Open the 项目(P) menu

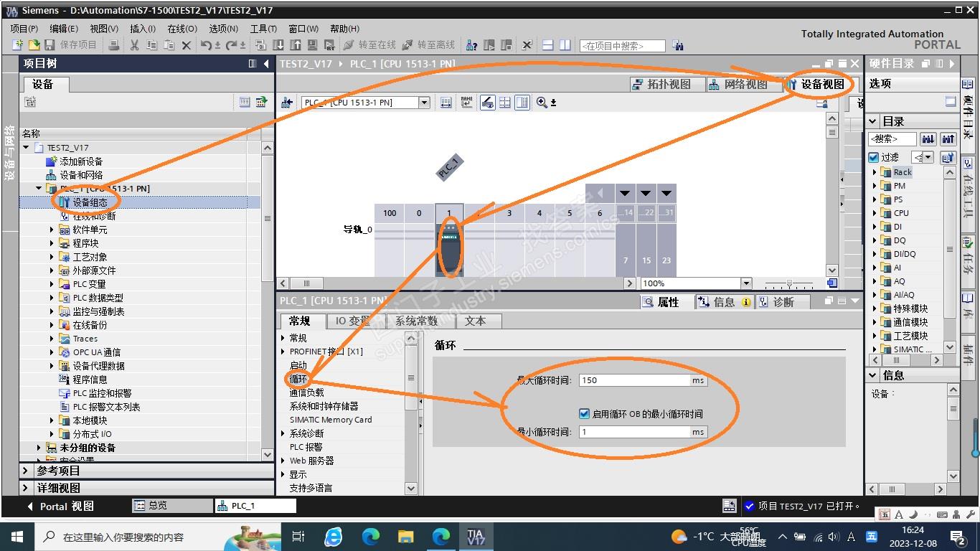point(24,29)
